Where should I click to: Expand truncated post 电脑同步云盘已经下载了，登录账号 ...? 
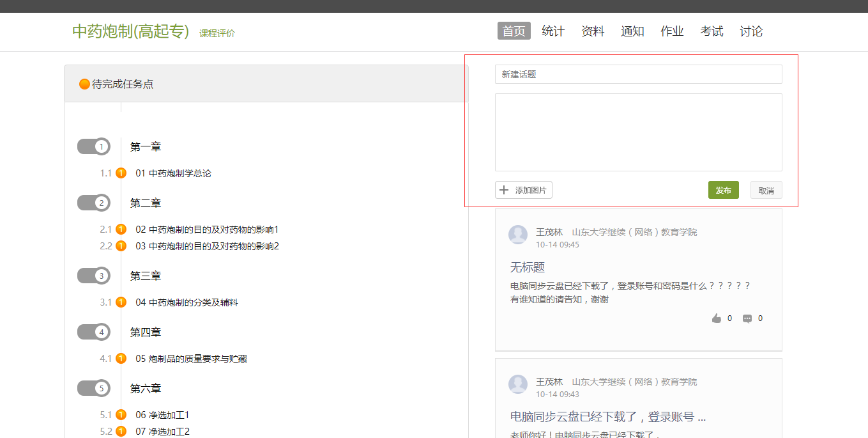click(608, 417)
